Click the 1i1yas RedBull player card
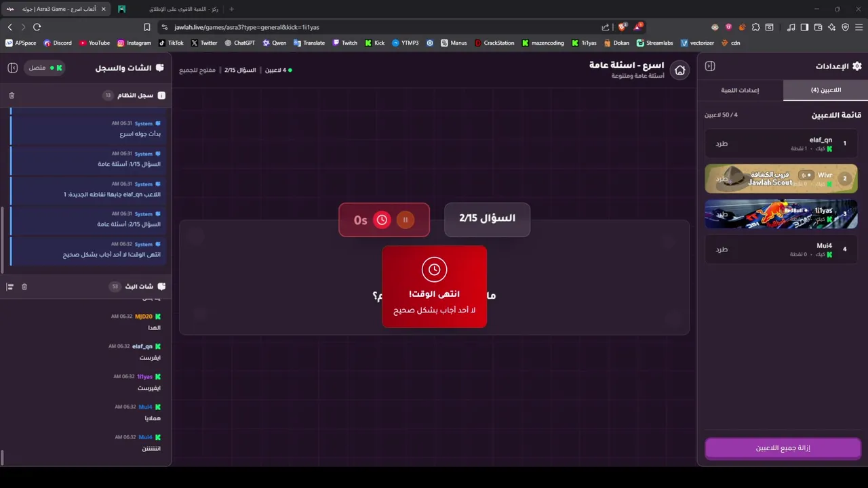The height and width of the screenshot is (488, 868). click(x=781, y=214)
